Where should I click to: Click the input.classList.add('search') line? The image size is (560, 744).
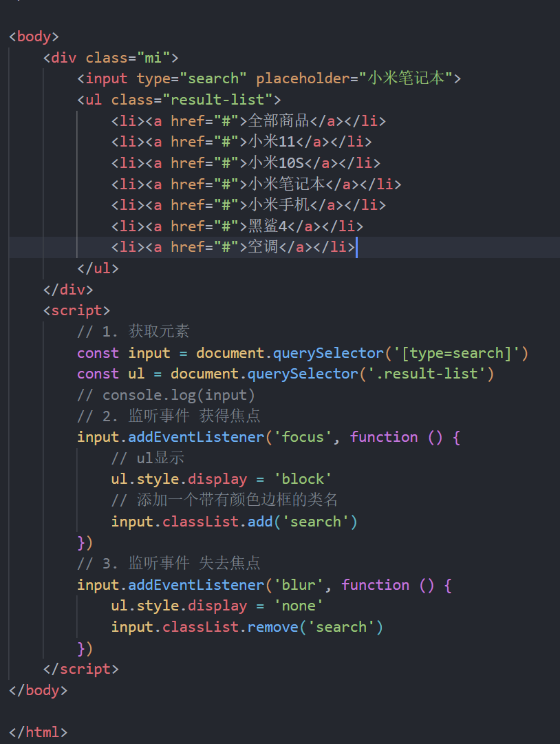click(x=234, y=522)
